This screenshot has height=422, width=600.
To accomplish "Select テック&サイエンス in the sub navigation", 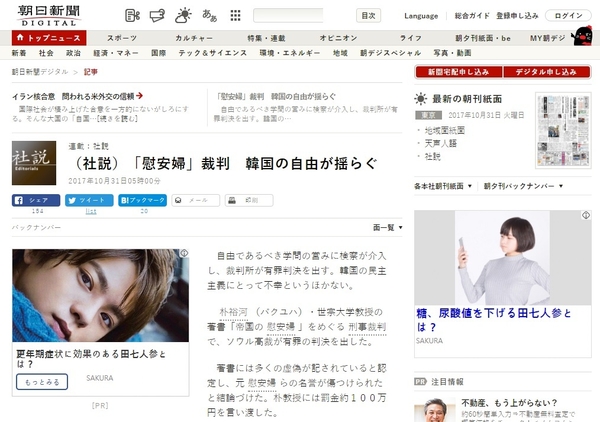I will [x=213, y=53].
